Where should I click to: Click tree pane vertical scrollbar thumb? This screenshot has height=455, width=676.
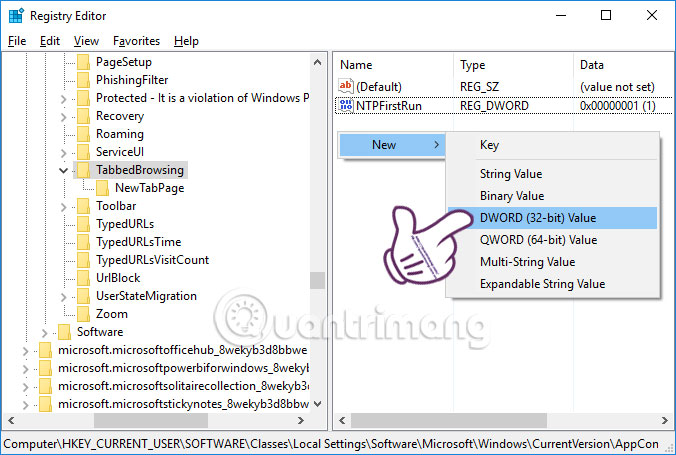[318, 280]
